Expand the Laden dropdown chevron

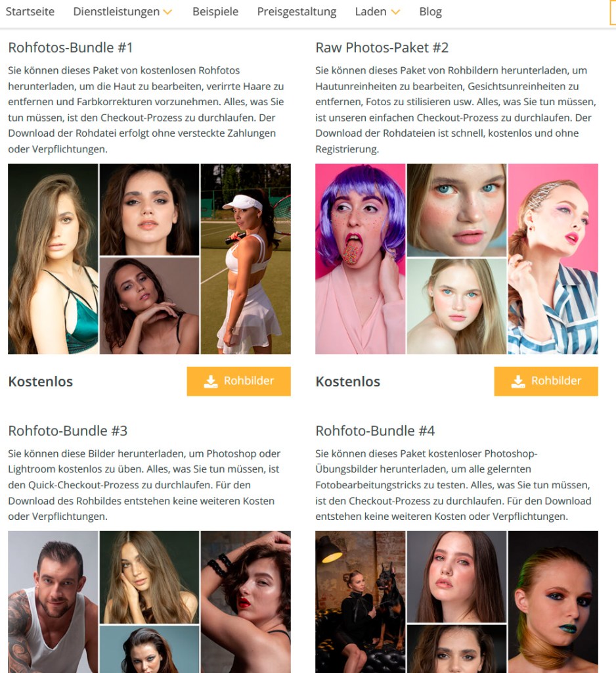point(395,12)
